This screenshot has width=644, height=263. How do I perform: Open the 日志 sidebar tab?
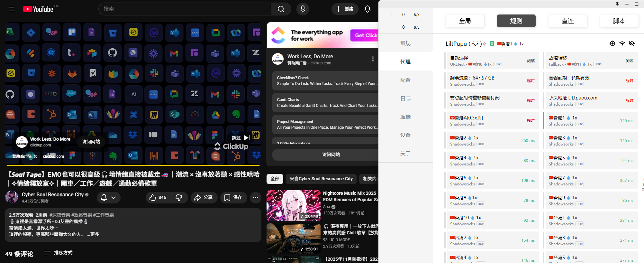[x=405, y=99]
